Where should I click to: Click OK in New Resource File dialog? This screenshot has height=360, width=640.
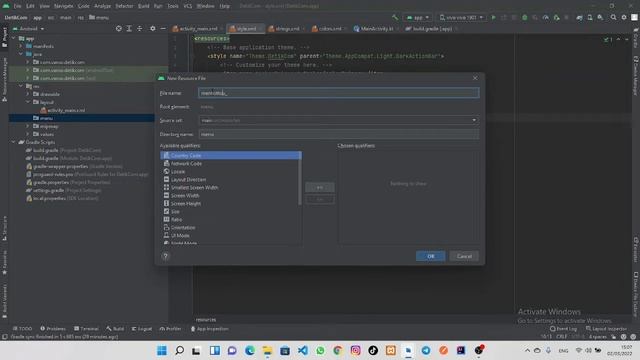pyautogui.click(x=431, y=256)
